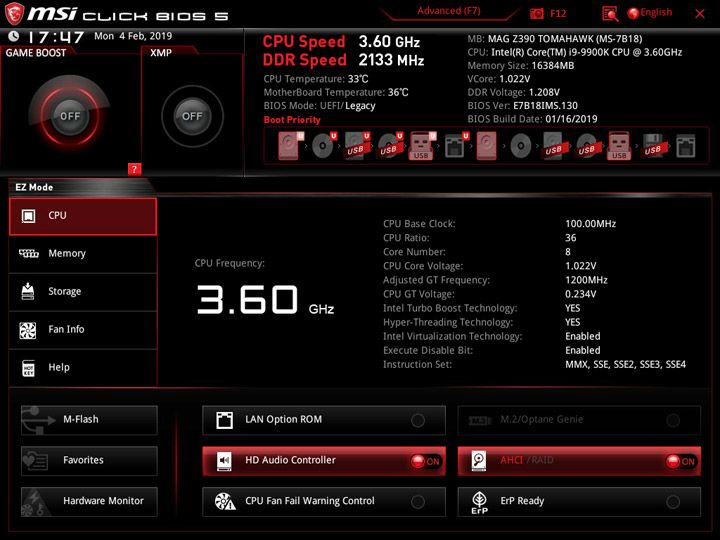Enable the ErP Ready toggle
This screenshot has width=720, height=540.
pos(673,501)
